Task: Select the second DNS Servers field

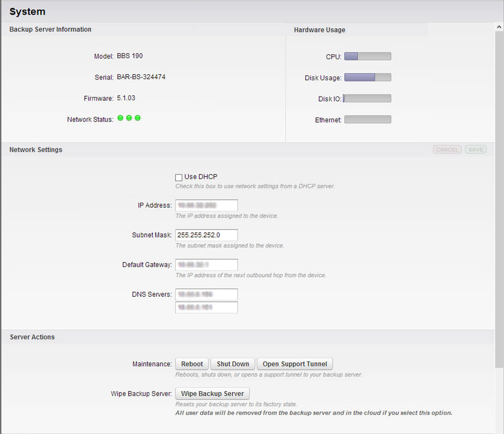Action: (x=206, y=308)
